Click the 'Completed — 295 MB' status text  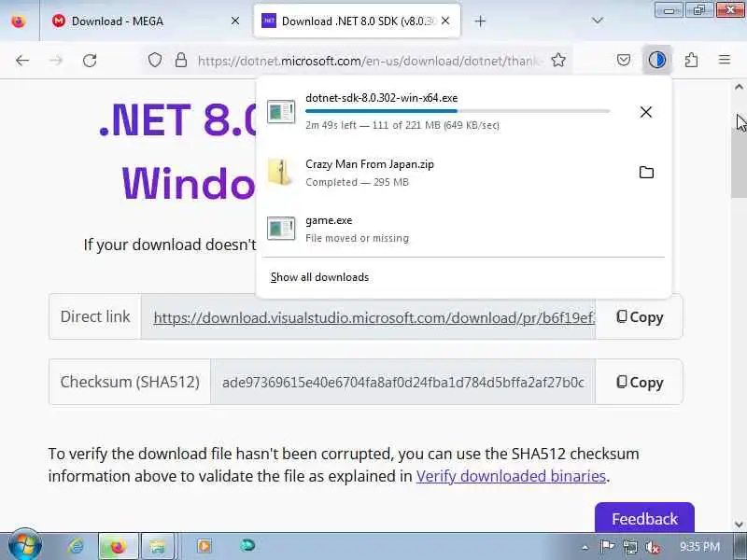(x=357, y=182)
